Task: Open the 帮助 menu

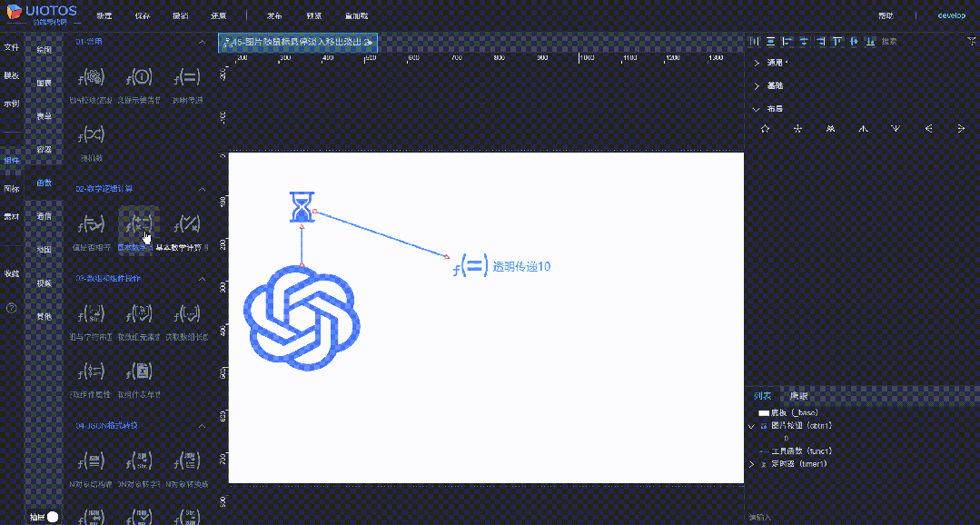Action: 886,15
